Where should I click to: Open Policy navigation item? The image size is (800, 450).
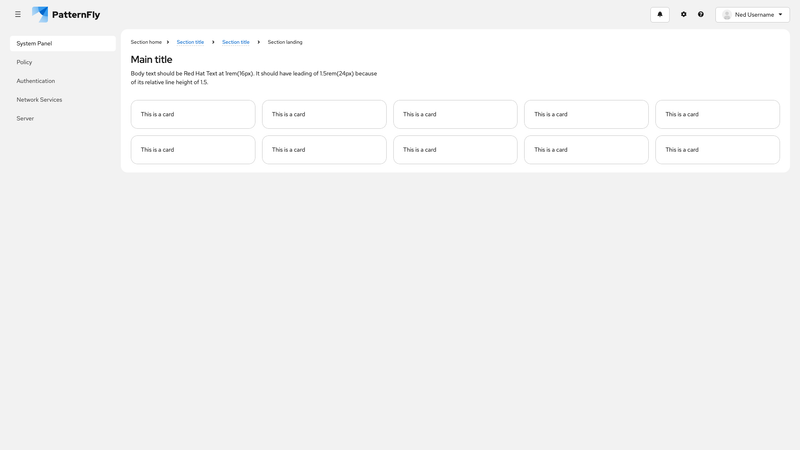pyautogui.click(x=63, y=62)
